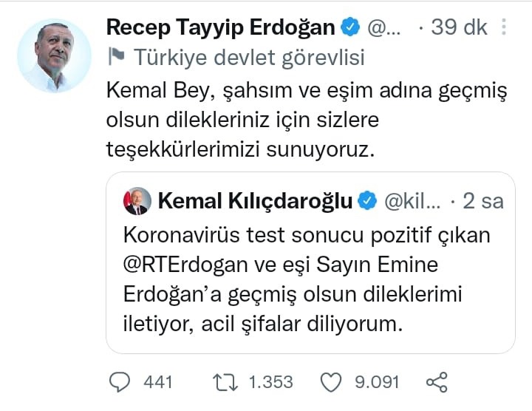Screen dimensions: 532x411
Task: Click the truncated @kil... handle
Action: (x=415, y=200)
